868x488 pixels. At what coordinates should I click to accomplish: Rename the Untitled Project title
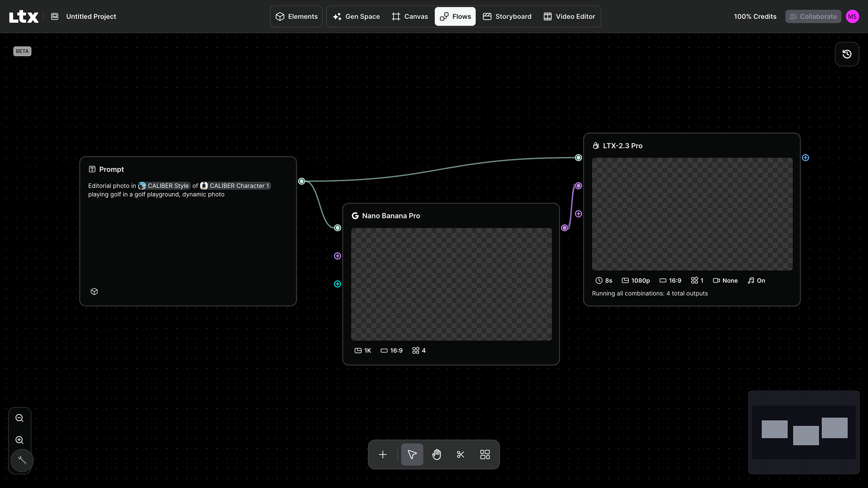(x=91, y=17)
